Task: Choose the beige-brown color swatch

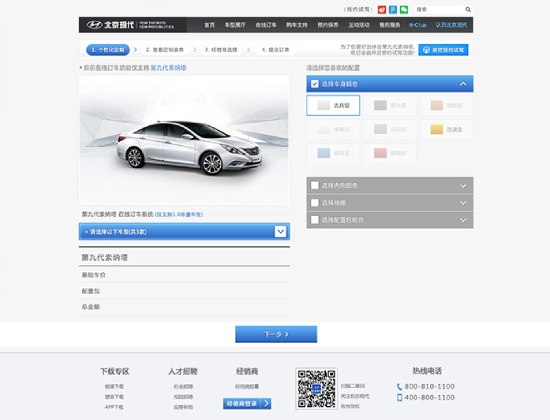Action: click(x=447, y=105)
